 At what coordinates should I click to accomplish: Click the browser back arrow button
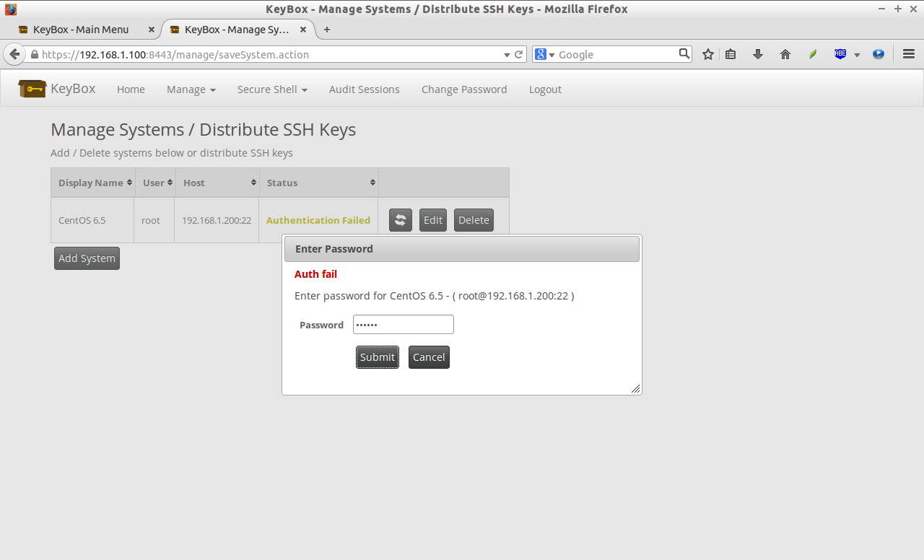pyautogui.click(x=14, y=54)
